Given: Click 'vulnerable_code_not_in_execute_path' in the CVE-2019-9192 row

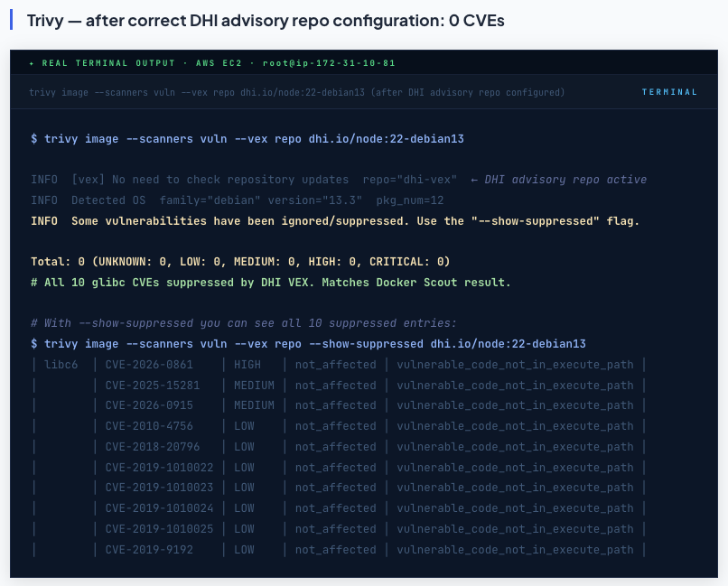Looking at the screenshot, I should click(515, 549).
